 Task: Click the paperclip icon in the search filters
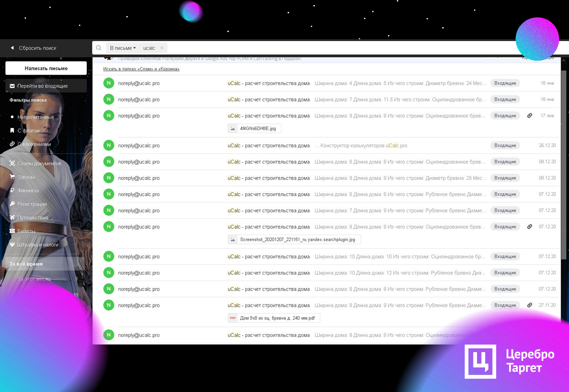[12, 144]
